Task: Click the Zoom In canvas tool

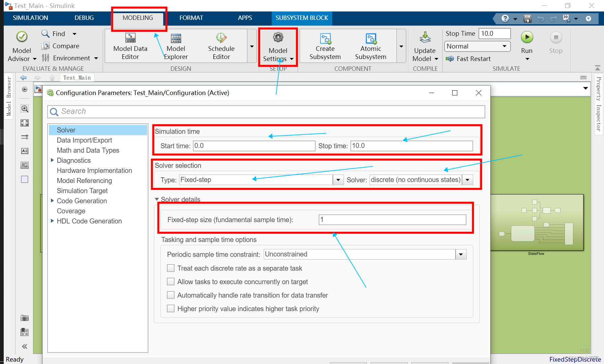Action: point(25,109)
